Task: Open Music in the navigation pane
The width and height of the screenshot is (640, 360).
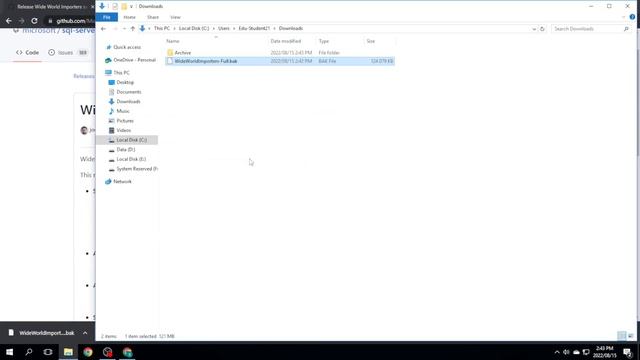Action: (x=123, y=111)
